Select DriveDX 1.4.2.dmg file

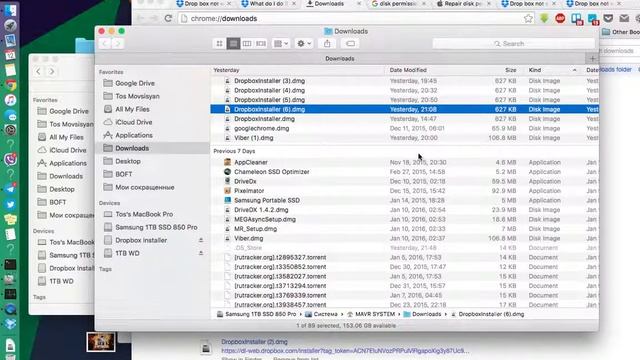pyautogui.click(x=261, y=210)
